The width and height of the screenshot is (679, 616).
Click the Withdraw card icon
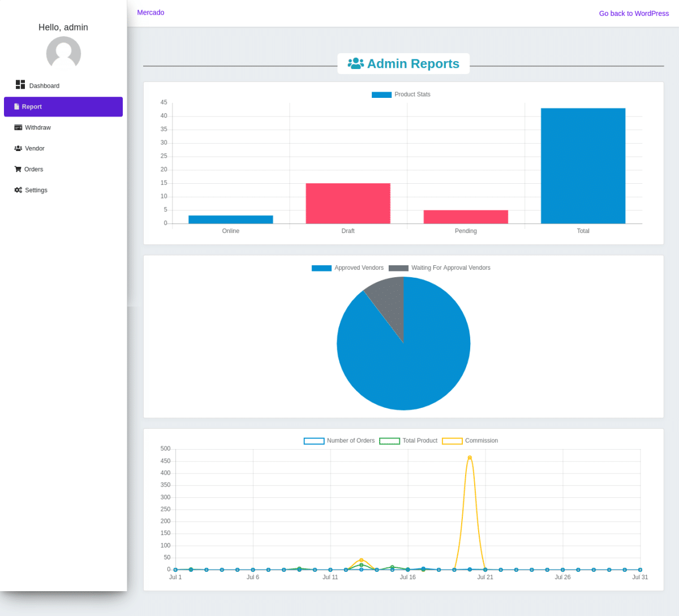pyautogui.click(x=18, y=127)
